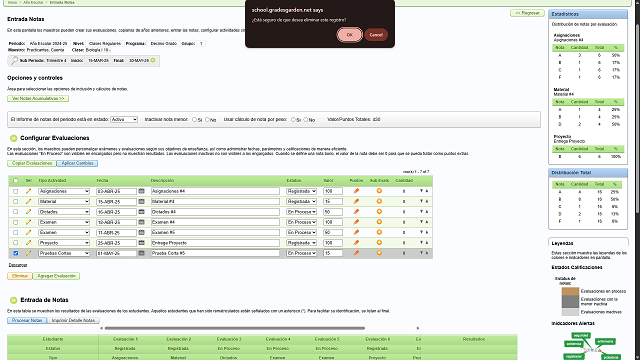This screenshot has height=360, width=640.
Task: Click right scroll arrow of grades table
Action: point(418,328)
